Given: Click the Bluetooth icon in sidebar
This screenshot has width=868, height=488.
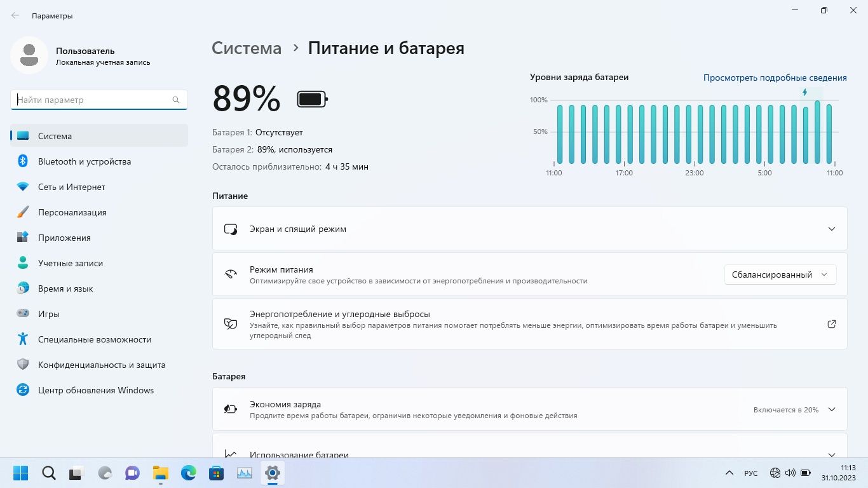Looking at the screenshot, I should tap(23, 161).
